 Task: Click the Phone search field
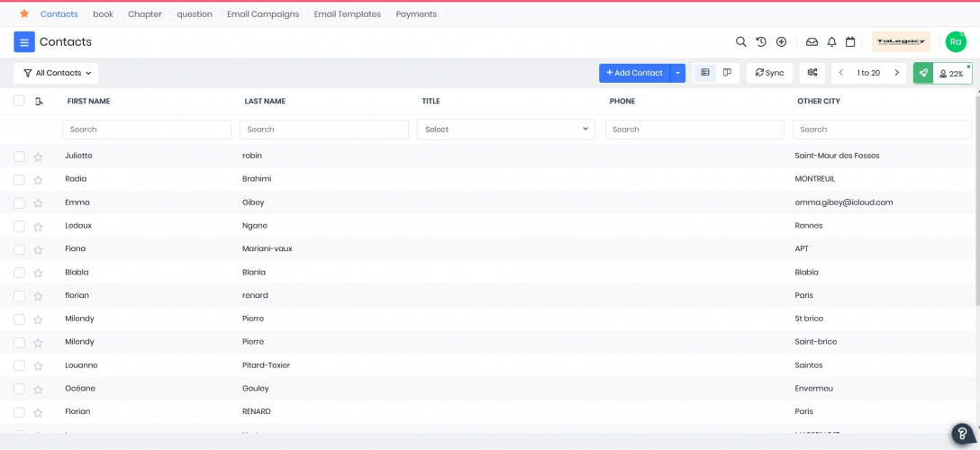click(x=695, y=130)
